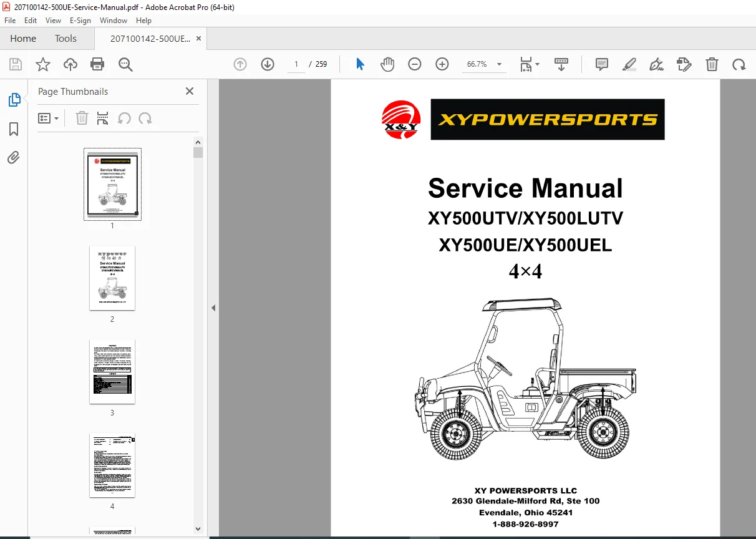Click the read mode download-arrow icon
This screenshot has width=756, height=539.
[561, 64]
